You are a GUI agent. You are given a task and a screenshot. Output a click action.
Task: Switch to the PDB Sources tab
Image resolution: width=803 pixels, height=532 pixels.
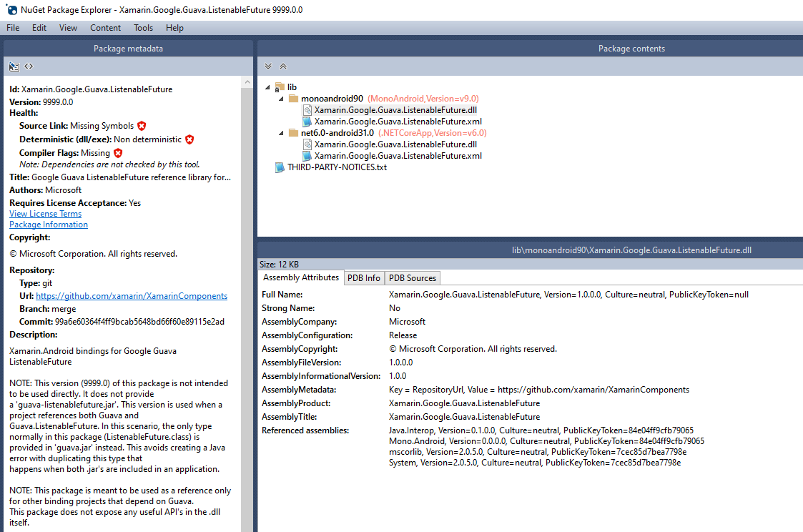[x=413, y=278]
